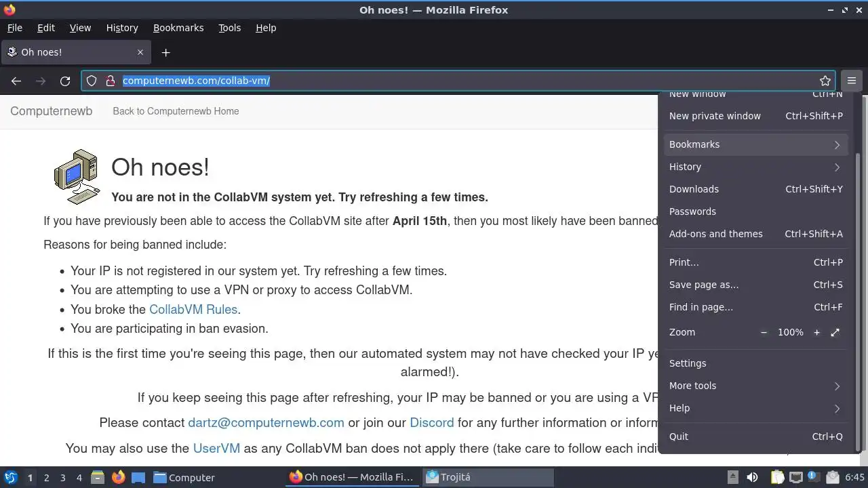This screenshot has height=488, width=868.
Task: Choose Quit from application menu
Action: [755, 436]
